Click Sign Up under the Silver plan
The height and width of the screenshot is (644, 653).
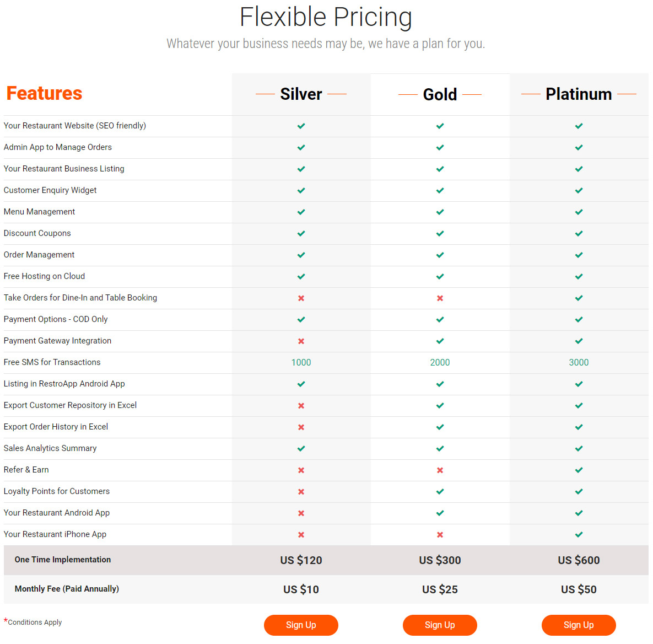pos(301,625)
